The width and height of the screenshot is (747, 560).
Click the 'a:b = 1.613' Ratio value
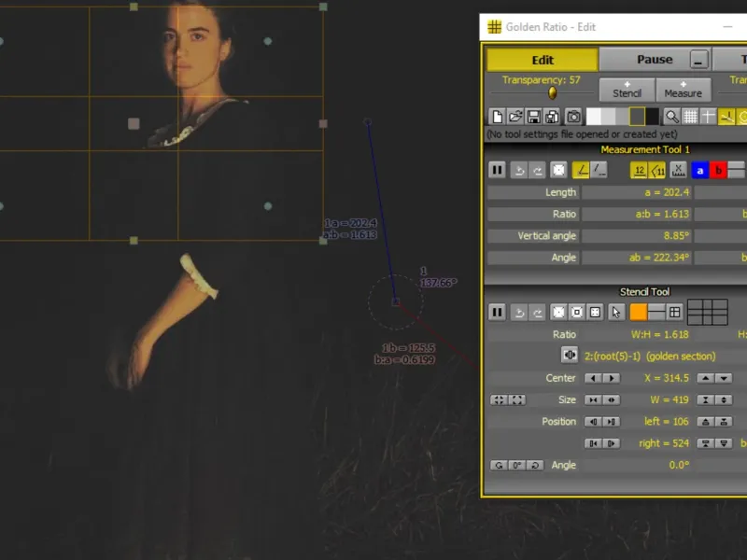(x=637, y=215)
